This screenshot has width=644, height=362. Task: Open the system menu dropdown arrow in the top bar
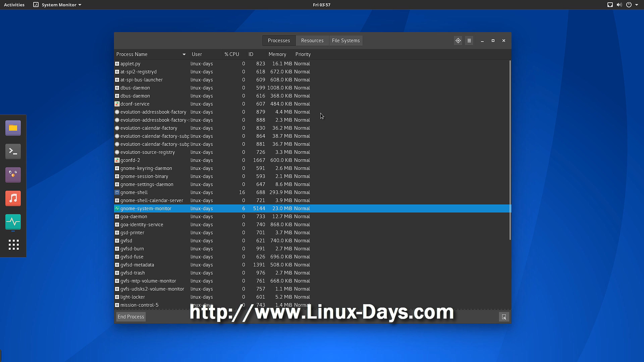tap(637, 5)
